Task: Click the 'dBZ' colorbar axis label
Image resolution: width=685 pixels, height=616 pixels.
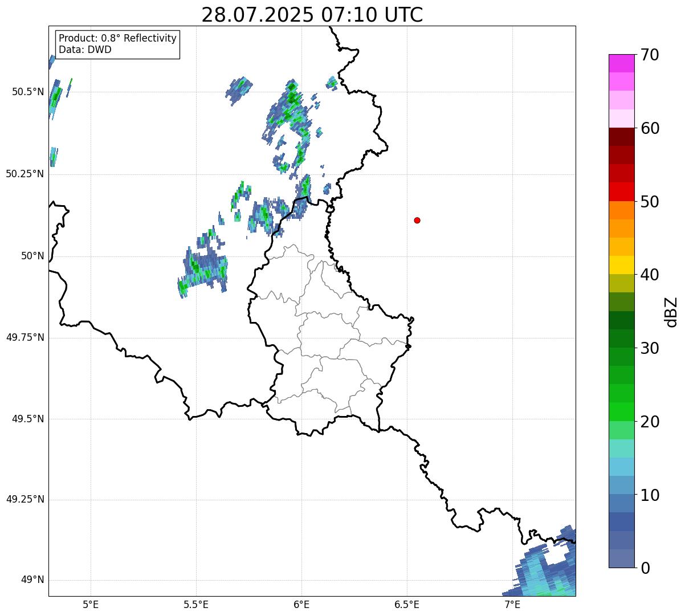Action: pos(671,311)
